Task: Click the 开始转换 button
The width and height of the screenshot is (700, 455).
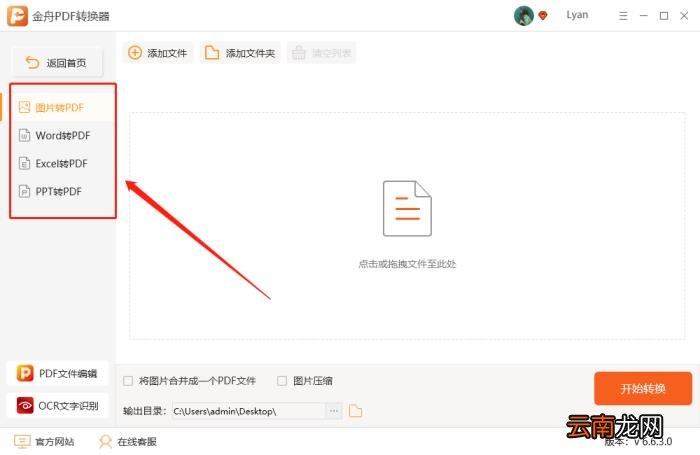Action: (x=643, y=388)
